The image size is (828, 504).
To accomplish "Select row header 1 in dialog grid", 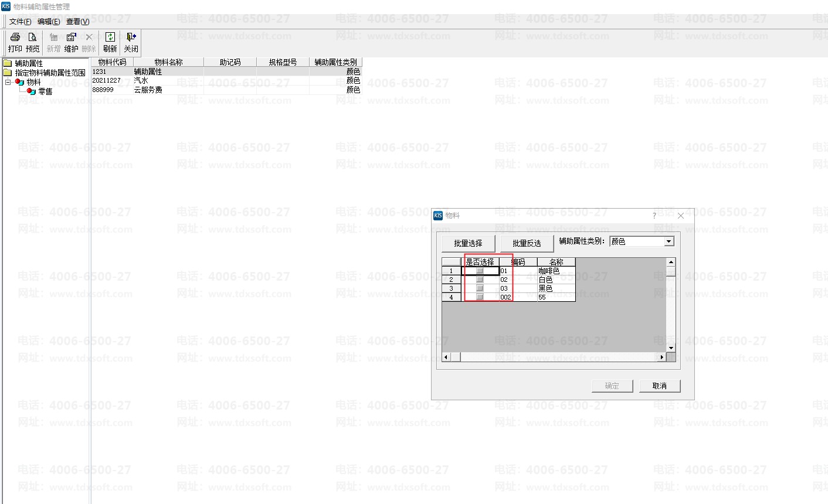I will (452, 271).
